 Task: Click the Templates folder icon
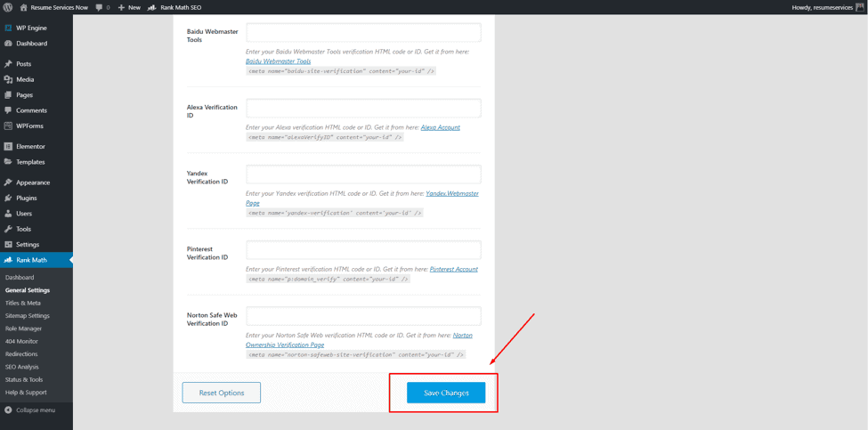[8, 162]
